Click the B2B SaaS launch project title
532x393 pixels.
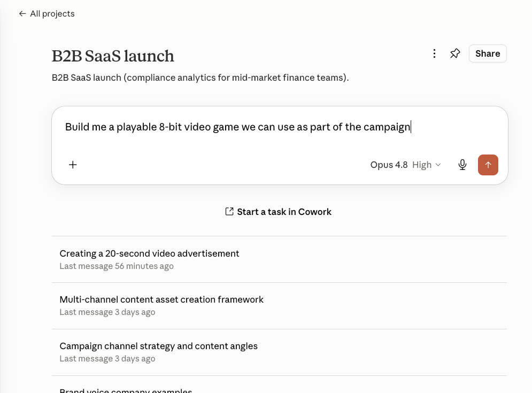tap(113, 56)
